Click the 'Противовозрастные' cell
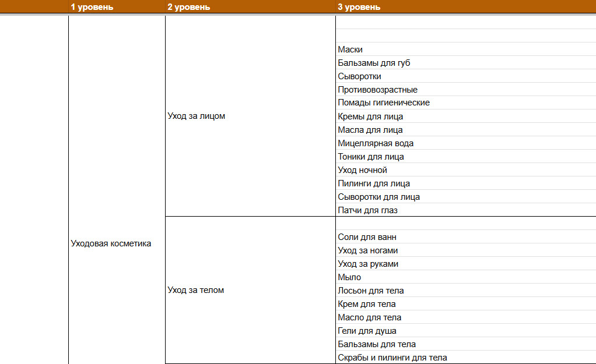This screenshot has height=364, width=596. point(465,90)
